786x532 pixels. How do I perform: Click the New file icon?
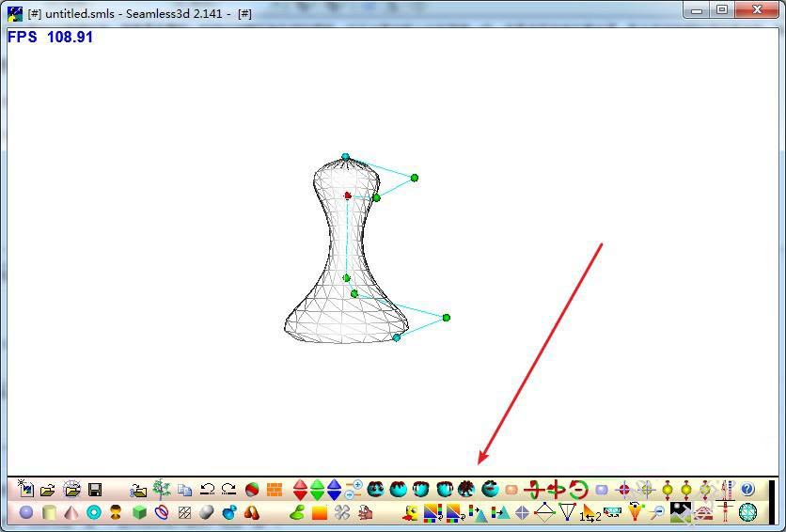click(x=25, y=490)
